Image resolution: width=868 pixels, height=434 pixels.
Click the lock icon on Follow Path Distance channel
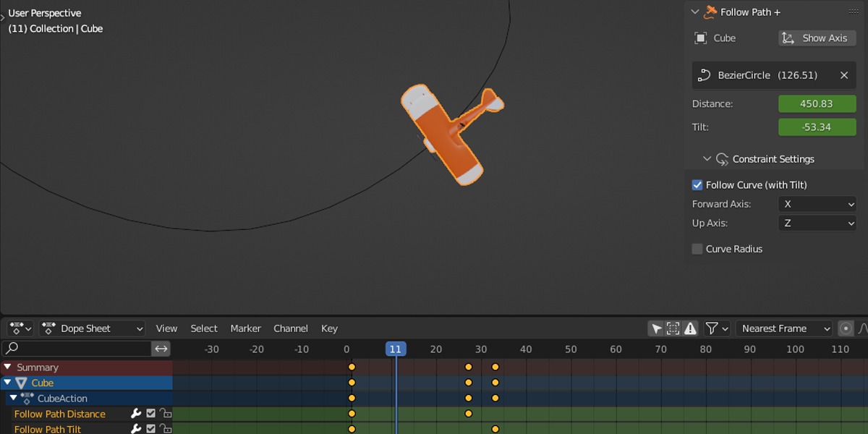(166, 414)
